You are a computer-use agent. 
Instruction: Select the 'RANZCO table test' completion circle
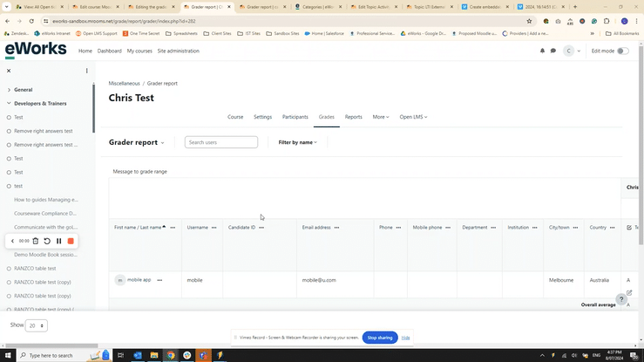(9, 269)
